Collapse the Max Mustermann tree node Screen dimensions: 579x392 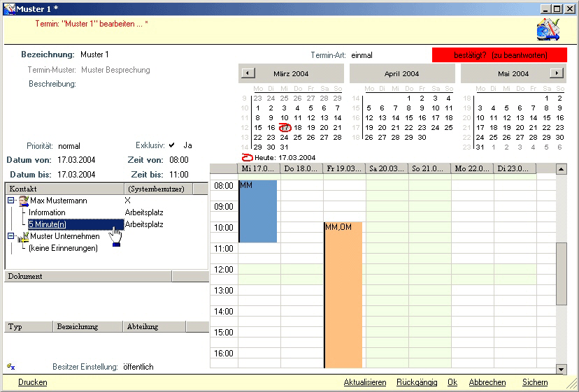pyautogui.click(x=11, y=201)
